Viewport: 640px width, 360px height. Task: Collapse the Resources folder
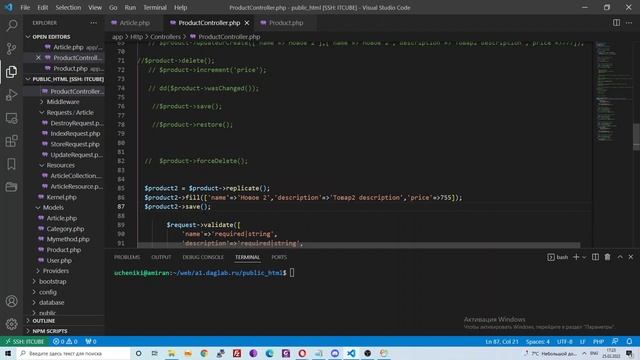(x=60, y=165)
